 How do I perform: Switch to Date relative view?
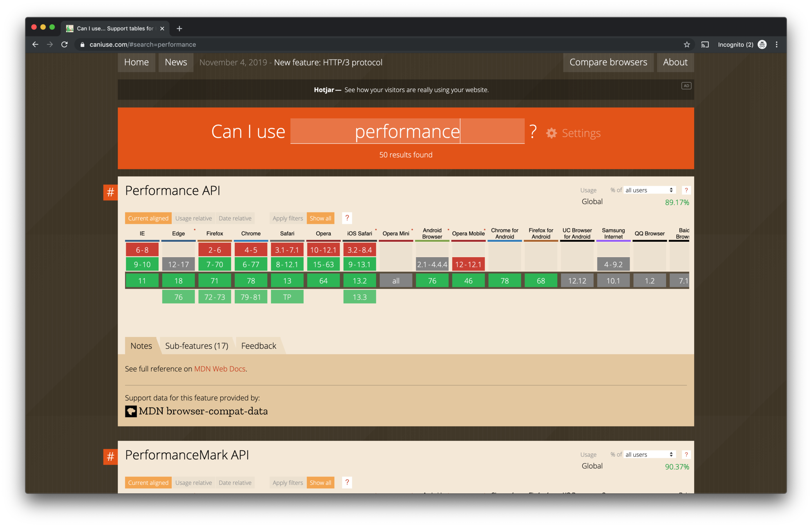tap(235, 218)
